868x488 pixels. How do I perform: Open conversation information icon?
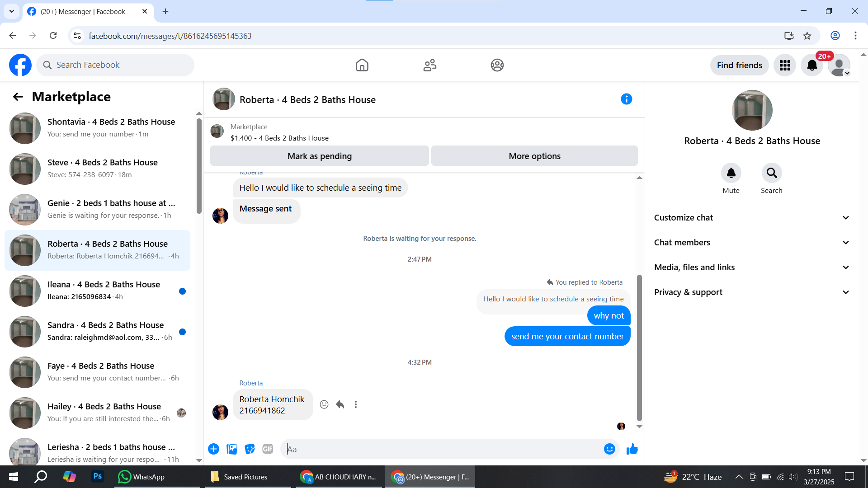point(626,99)
